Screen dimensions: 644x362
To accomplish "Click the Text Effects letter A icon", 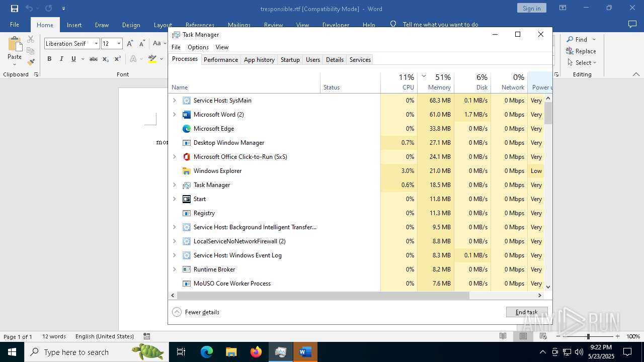I will click(133, 59).
